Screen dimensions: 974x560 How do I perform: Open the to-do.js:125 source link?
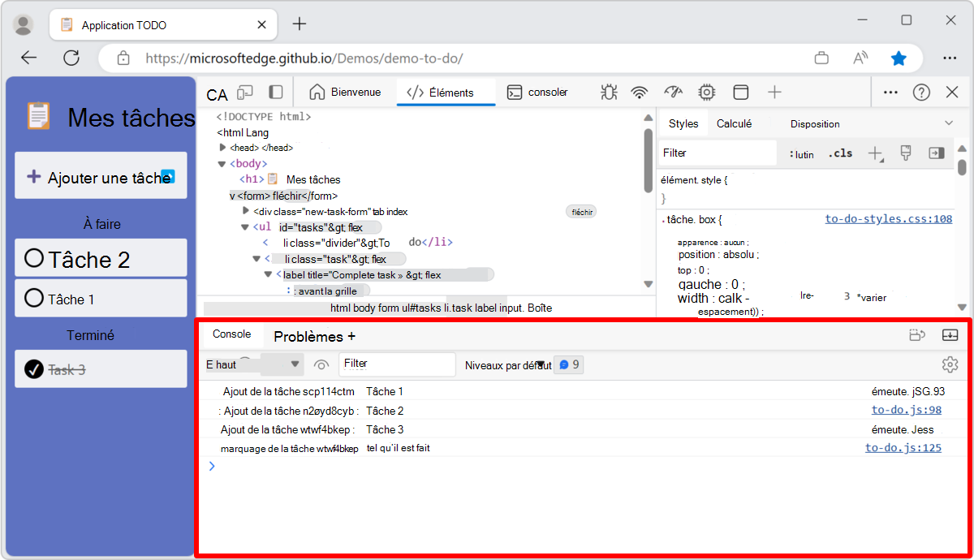coord(903,448)
